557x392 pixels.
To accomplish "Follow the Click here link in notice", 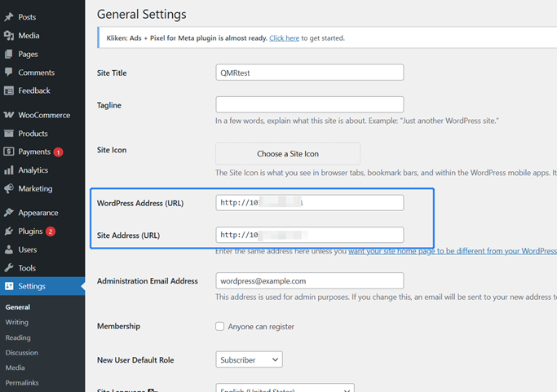I will click(284, 38).
